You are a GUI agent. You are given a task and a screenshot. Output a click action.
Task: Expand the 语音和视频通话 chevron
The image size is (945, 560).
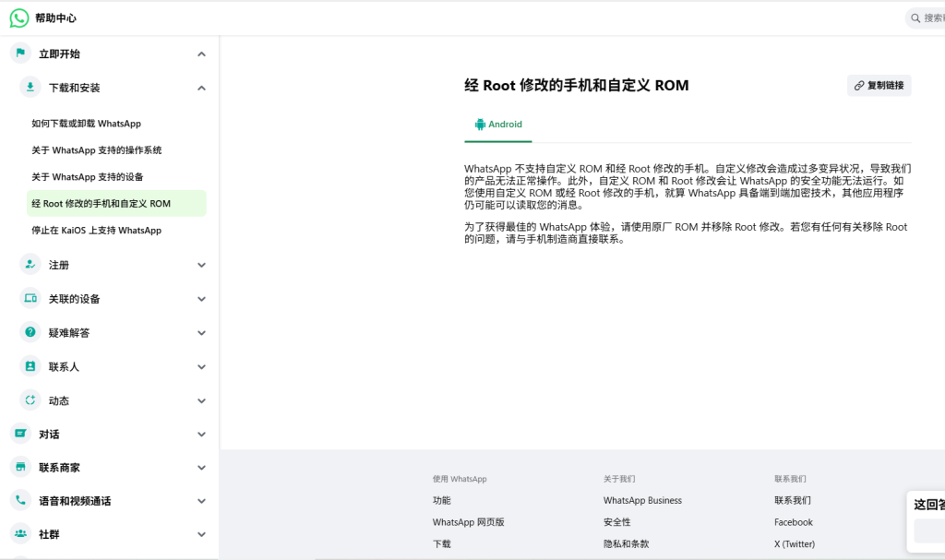tap(201, 501)
